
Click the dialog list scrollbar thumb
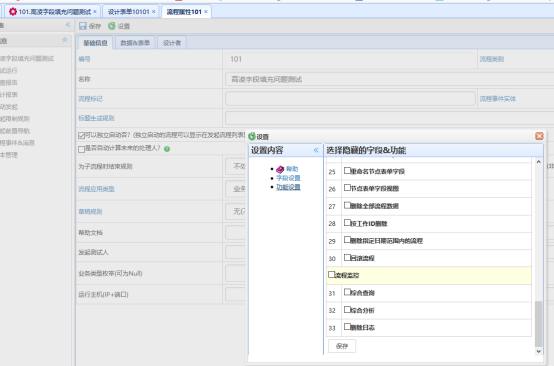(538, 324)
